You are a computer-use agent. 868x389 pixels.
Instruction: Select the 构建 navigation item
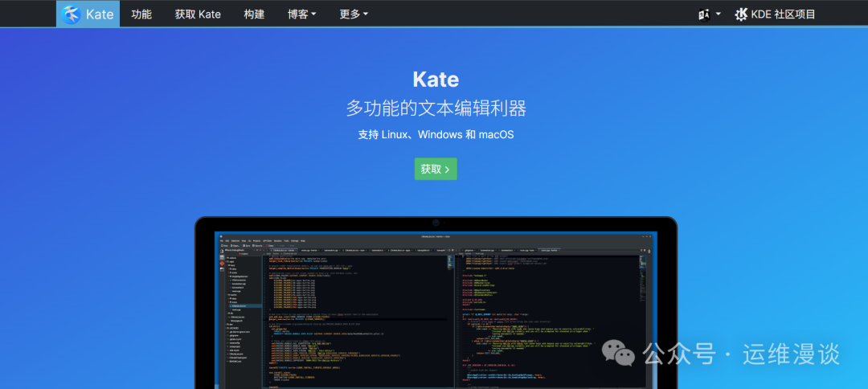pos(254,14)
